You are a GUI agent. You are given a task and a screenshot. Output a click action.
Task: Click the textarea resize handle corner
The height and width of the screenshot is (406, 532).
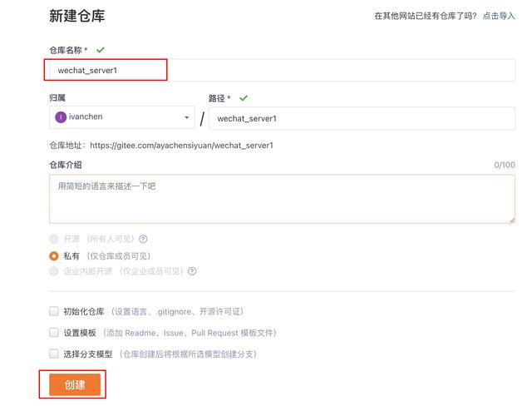point(512,220)
